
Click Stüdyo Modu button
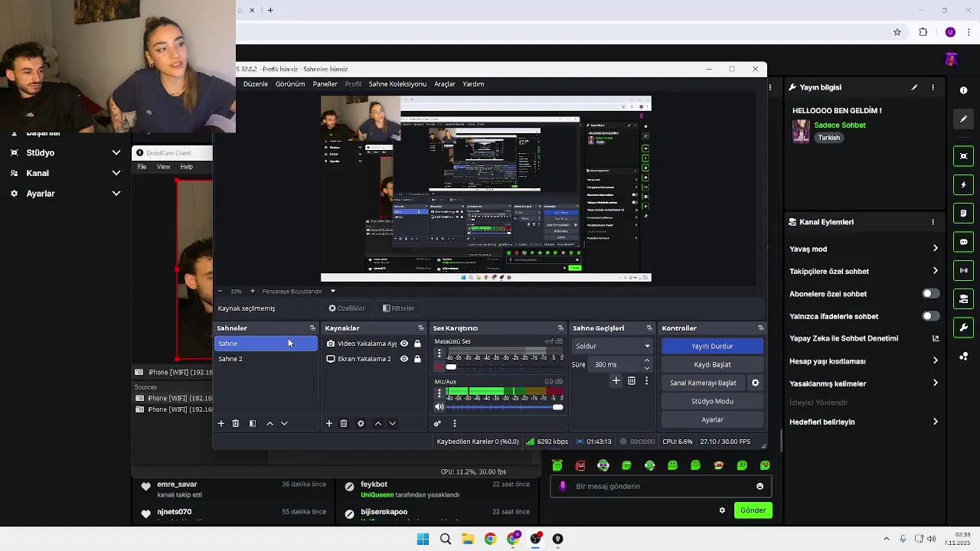[712, 401]
